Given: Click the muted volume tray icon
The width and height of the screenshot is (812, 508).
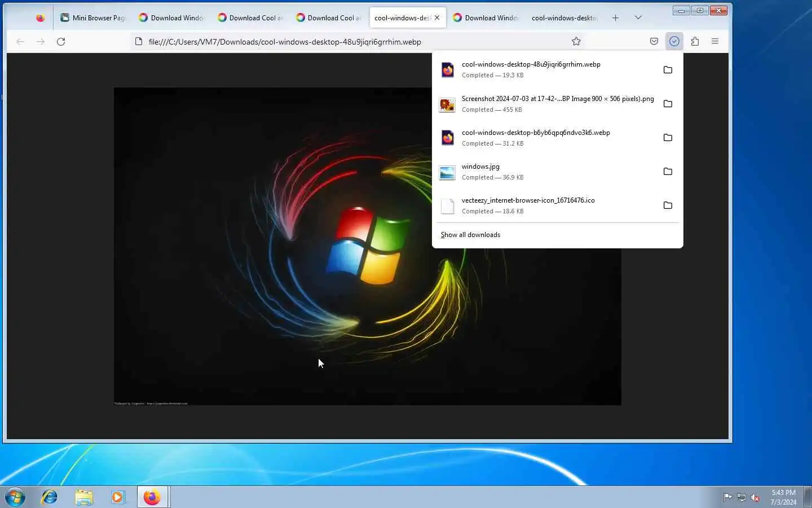Looking at the screenshot, I should tap(755, 497).
